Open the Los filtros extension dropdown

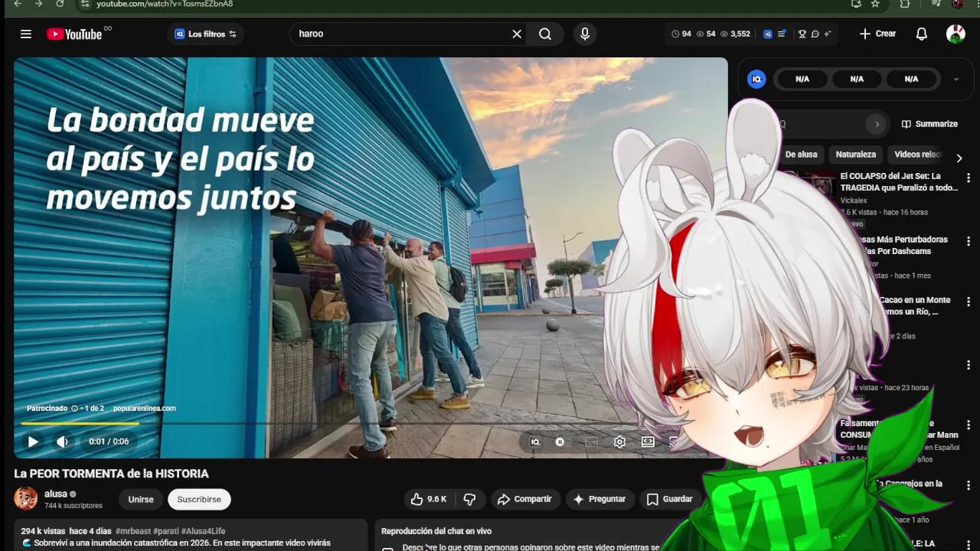[205, 34]
